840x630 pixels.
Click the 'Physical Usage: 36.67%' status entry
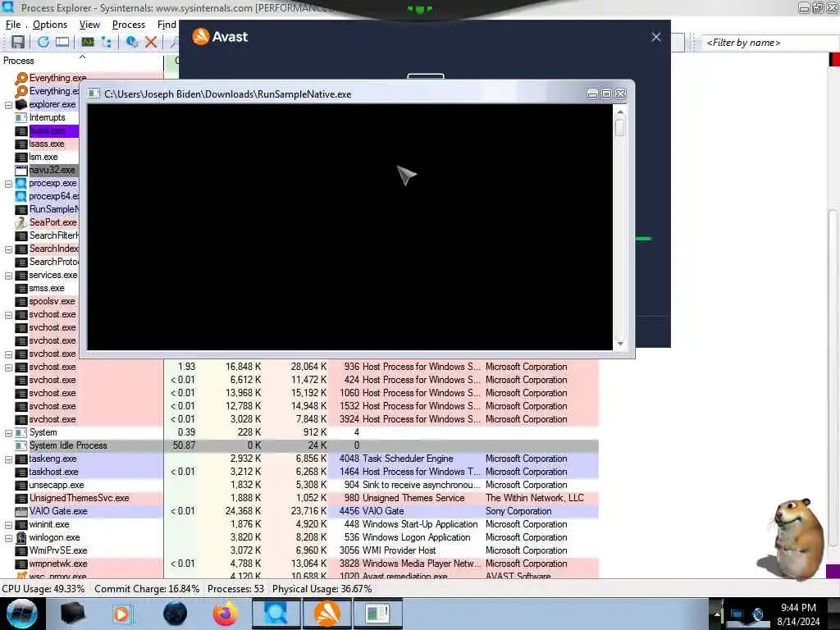(x=322, y=589)
